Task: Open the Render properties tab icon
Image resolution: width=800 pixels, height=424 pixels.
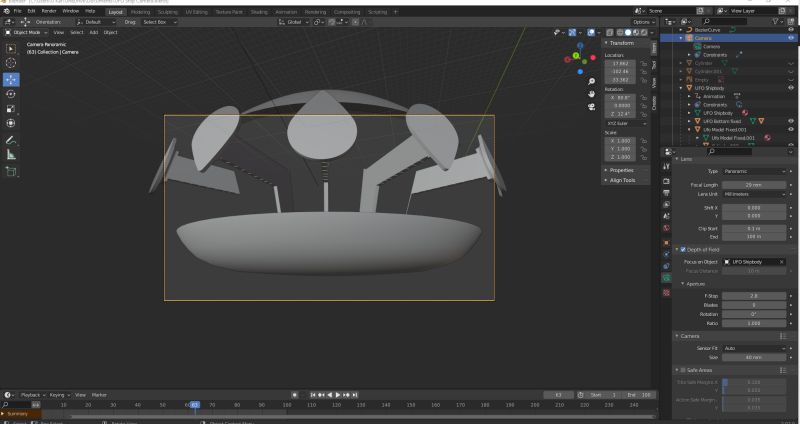Action: tap(666, 181)
